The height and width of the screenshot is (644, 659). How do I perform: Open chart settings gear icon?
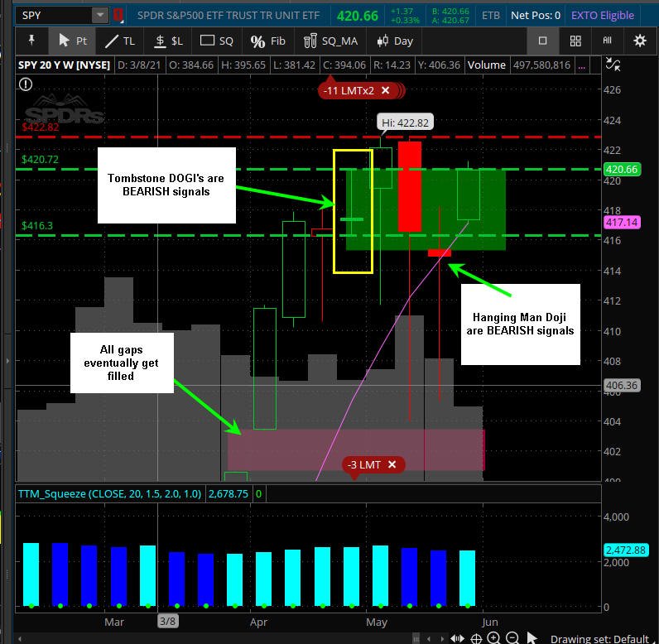coord(640,41)
